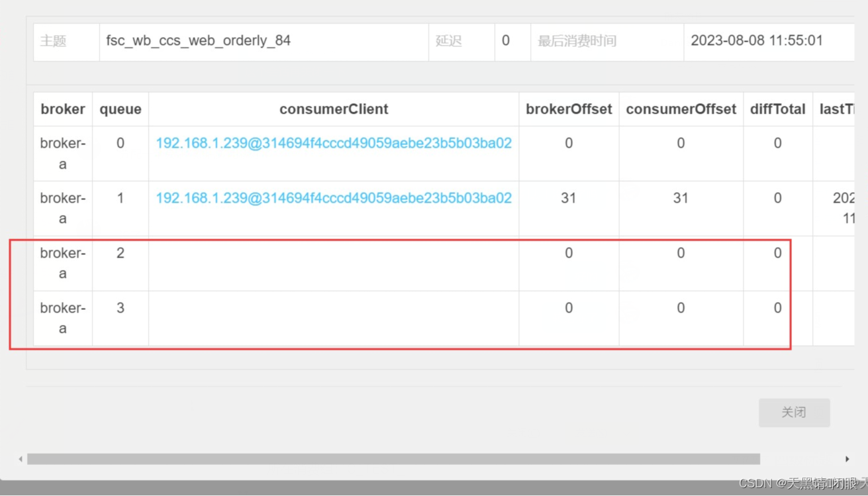Click brokerOffset value 31 in queue 1 row
Viewport: 868px width, 496px height.
coord(569,198)
